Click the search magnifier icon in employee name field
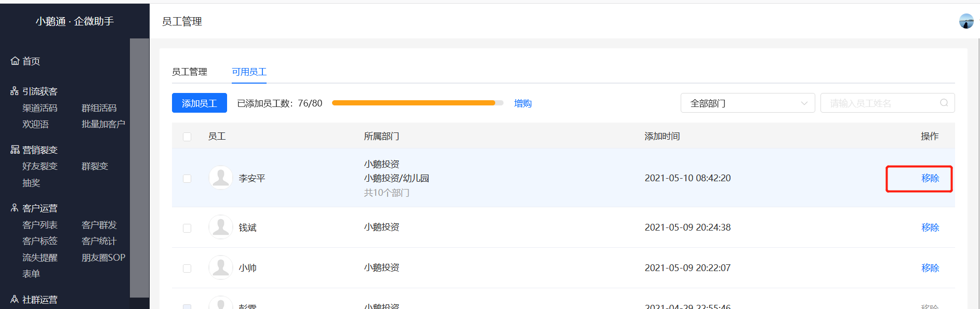 coord(944,103)
